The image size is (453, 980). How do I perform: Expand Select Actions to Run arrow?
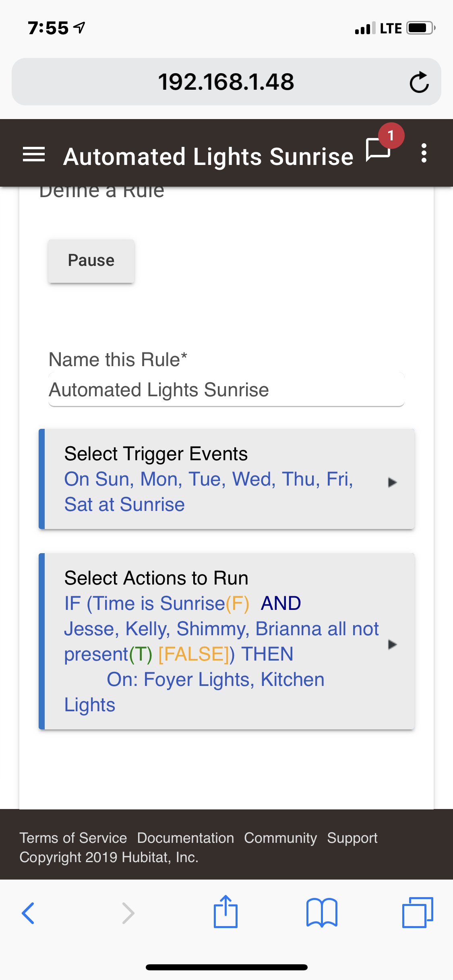[x=392, y=644]
